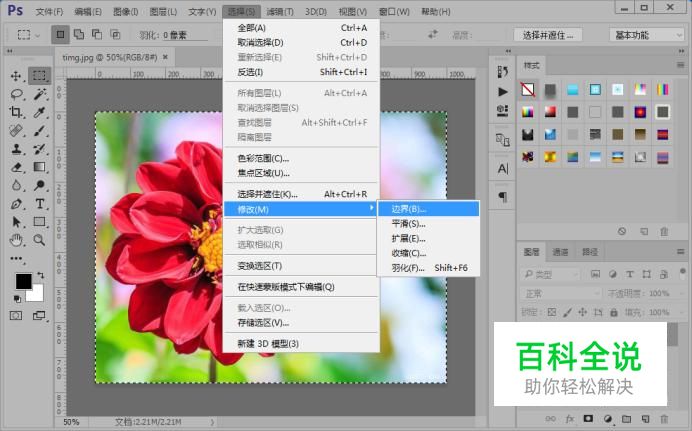The image size is (692, 431).
Task: Choose Intersect with Selection mode
Action: [x=115, y=34]
